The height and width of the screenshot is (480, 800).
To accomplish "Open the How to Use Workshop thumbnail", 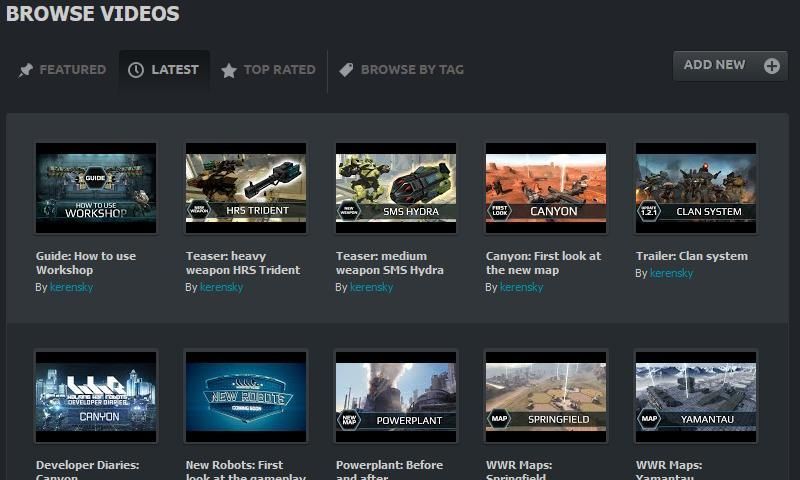I will [x=96, y=188].
